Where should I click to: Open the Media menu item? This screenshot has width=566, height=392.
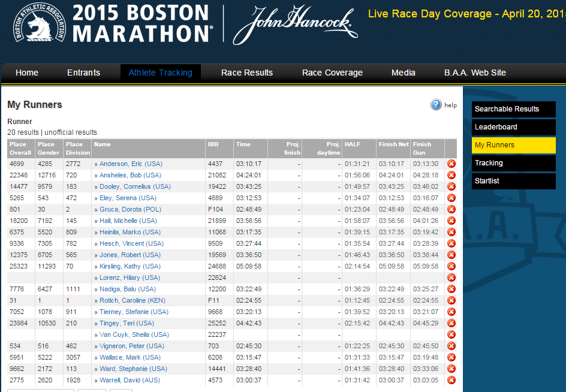(403, 73)
